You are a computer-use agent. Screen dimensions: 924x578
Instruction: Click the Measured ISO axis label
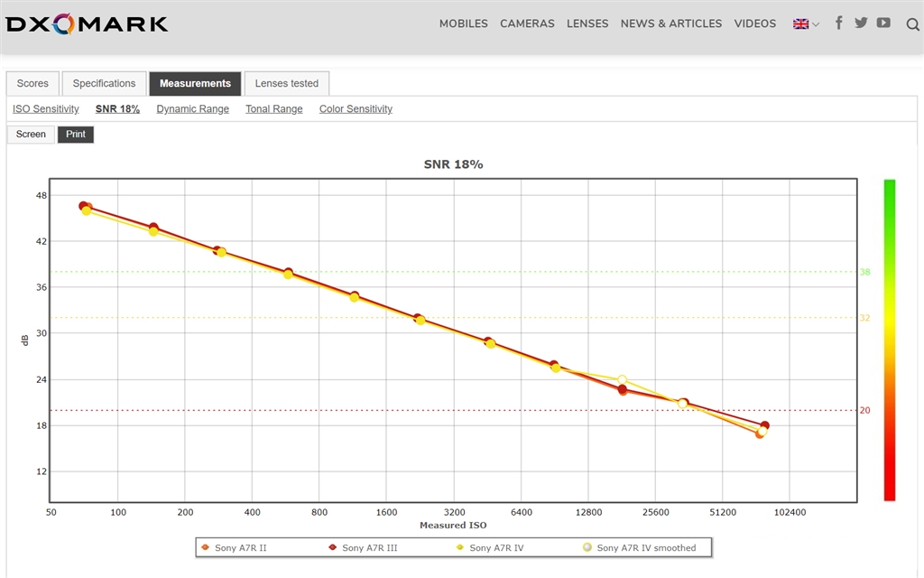(453, 525)
